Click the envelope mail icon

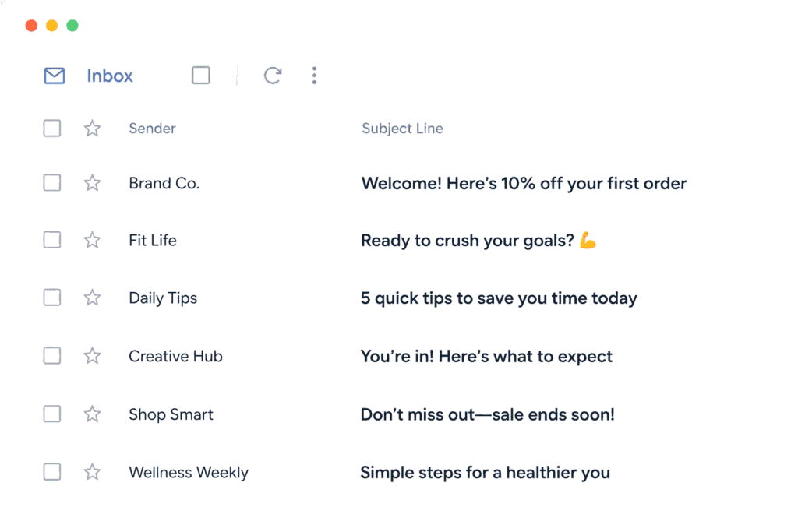(55, 76)
